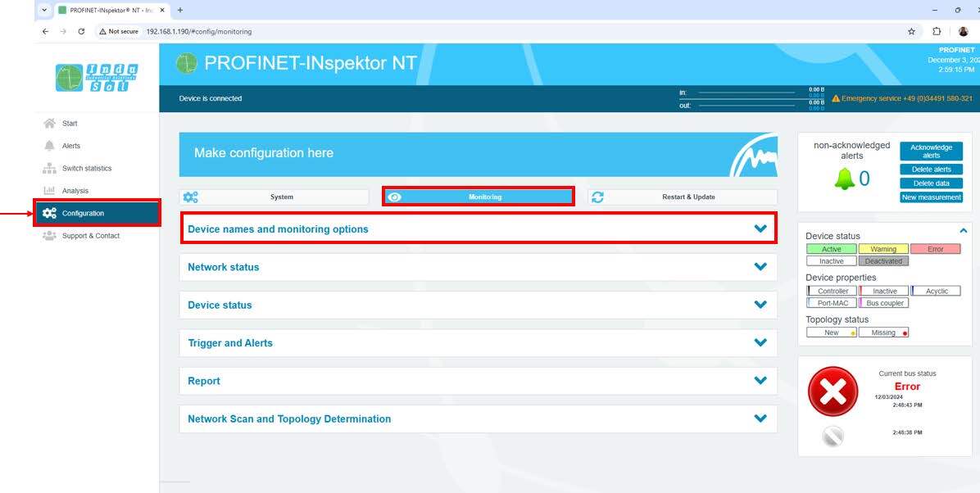
Task: Click Delete alerts button
Action: [932, 170]
